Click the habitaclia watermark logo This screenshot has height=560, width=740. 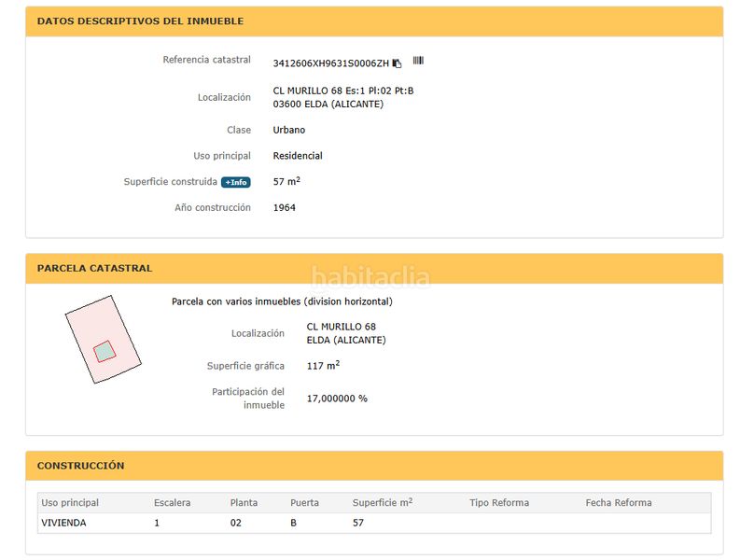[x=371, y=277]
